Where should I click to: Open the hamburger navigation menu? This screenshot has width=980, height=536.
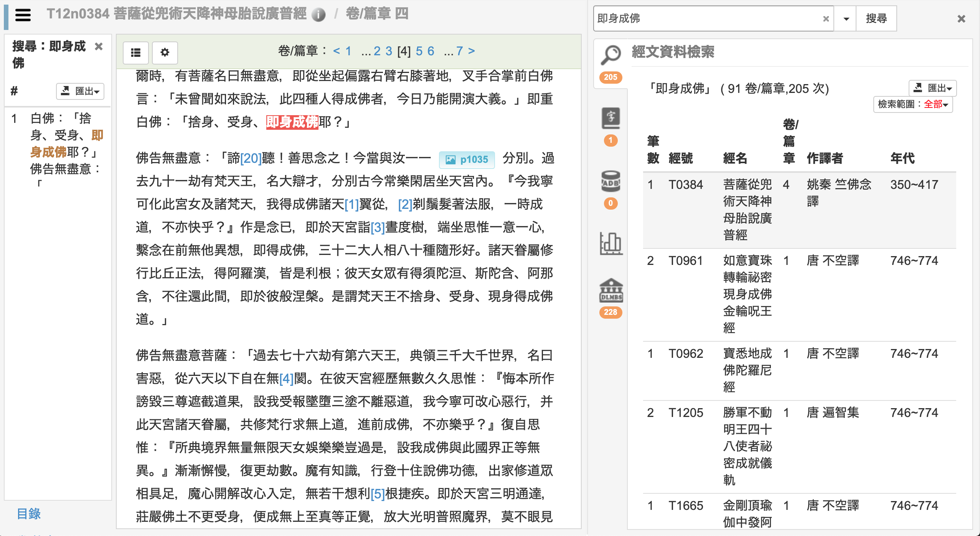pos(23,15)
